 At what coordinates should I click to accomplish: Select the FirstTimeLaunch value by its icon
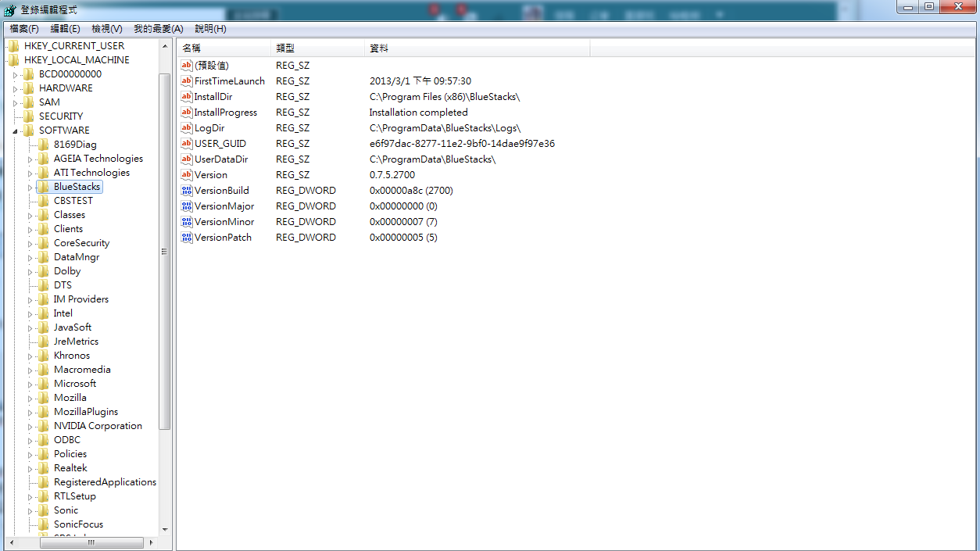[187, 81]
